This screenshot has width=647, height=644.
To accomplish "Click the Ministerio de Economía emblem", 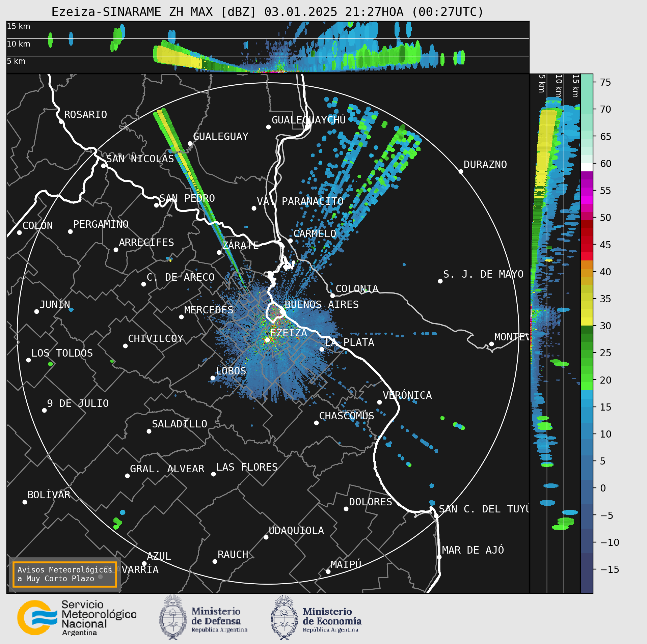I will (284, 617).
